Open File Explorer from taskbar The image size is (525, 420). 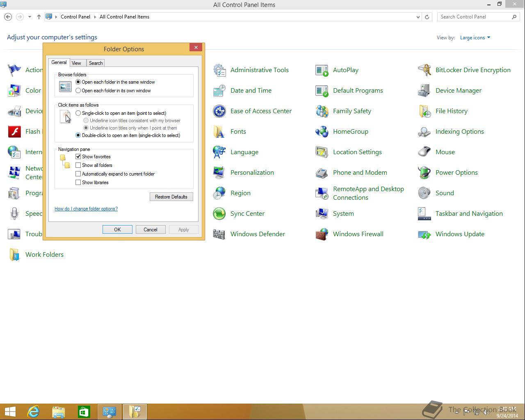59,412
